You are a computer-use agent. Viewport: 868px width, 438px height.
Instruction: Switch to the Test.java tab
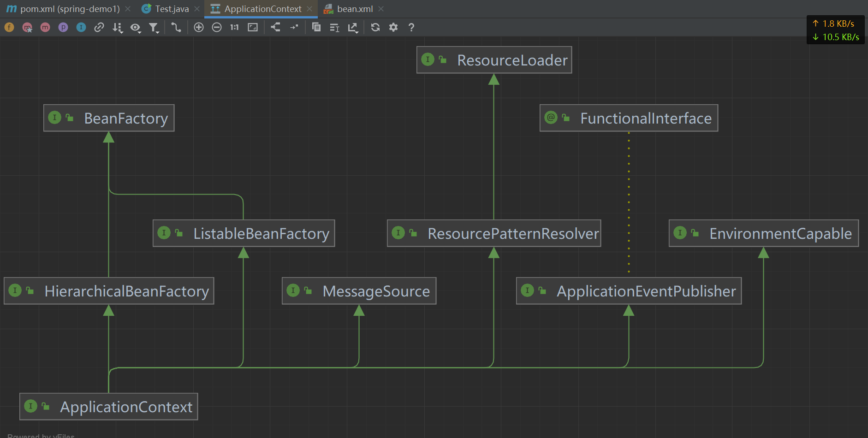pos(172,9)
